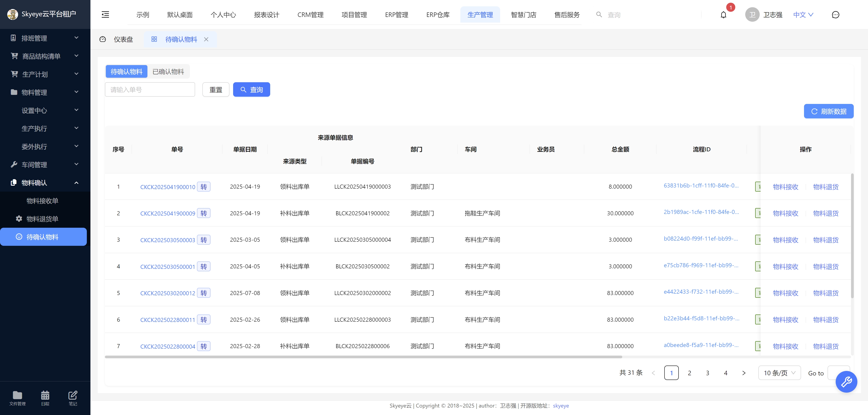The width and height of the screenshot is (868, 415).
Task: Click the cart icon of 商品结构清单
Action: click(x=14, y=56)
